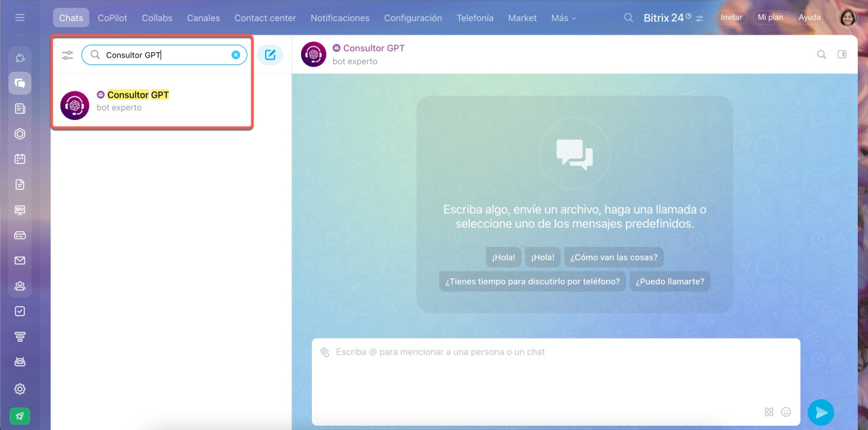
Task: Search within the Consultor GPT conversation
Action: tap(821, 54)
